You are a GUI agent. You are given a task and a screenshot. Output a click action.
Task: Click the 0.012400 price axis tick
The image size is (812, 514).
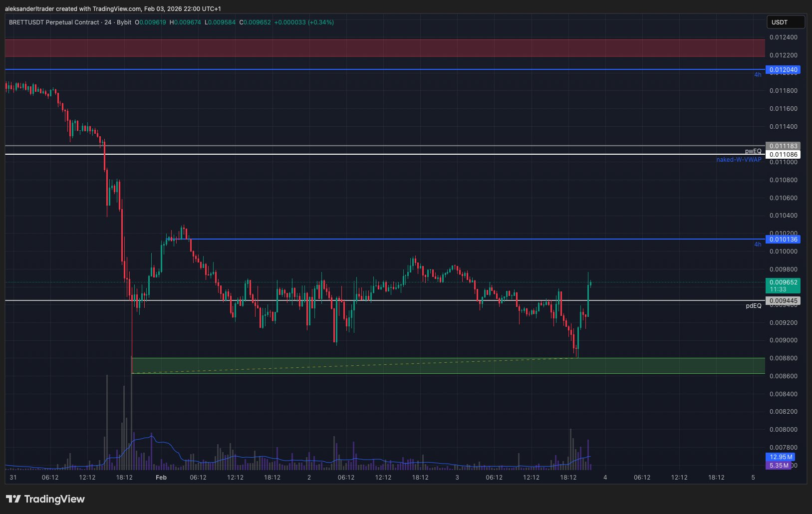(783, 37)
